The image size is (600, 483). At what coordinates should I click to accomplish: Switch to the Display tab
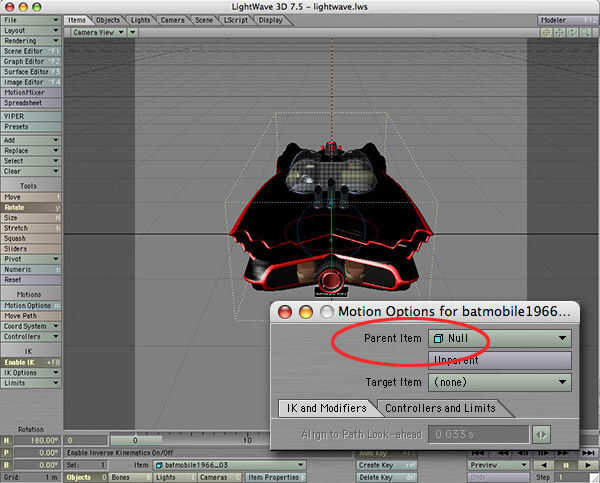[270, 20]
